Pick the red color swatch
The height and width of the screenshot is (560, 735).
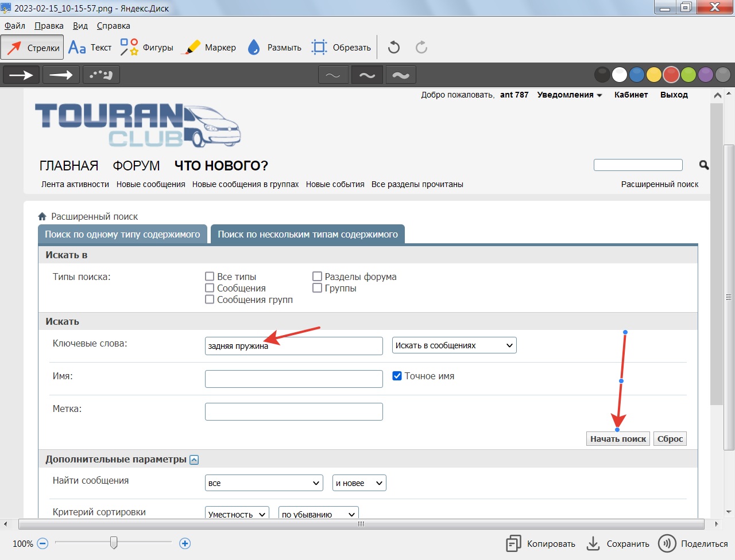pyautogui.click(x=671, y=75)
